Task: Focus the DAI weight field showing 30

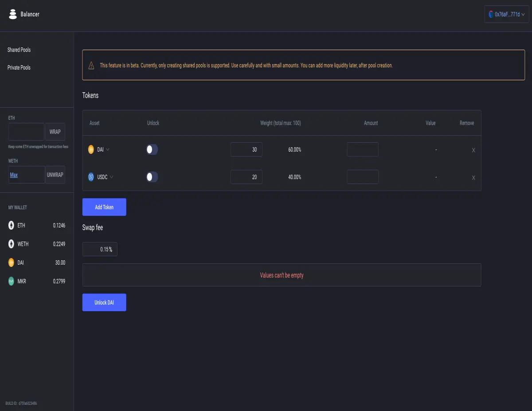Action: pyautogui.click(x=246, y=149)
